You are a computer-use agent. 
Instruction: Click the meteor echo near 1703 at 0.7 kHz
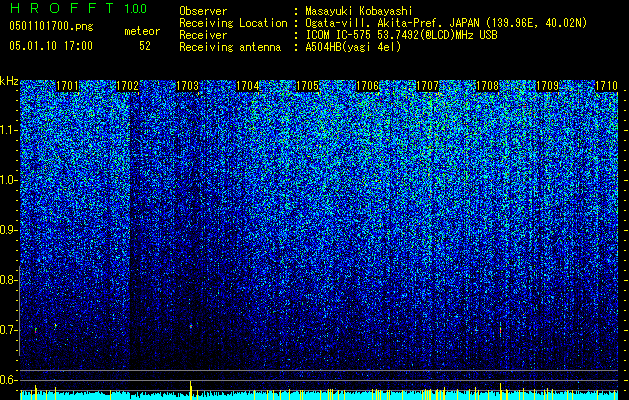point(191,326)
